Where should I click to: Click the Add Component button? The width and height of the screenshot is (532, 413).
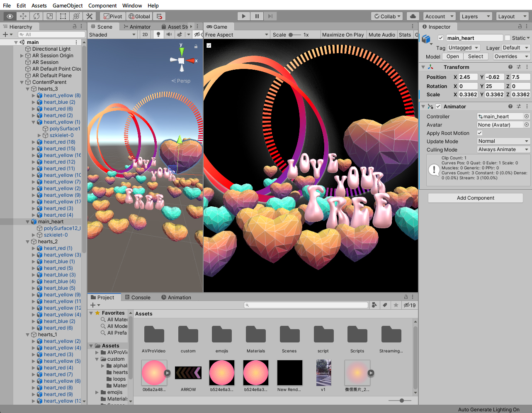475,198
